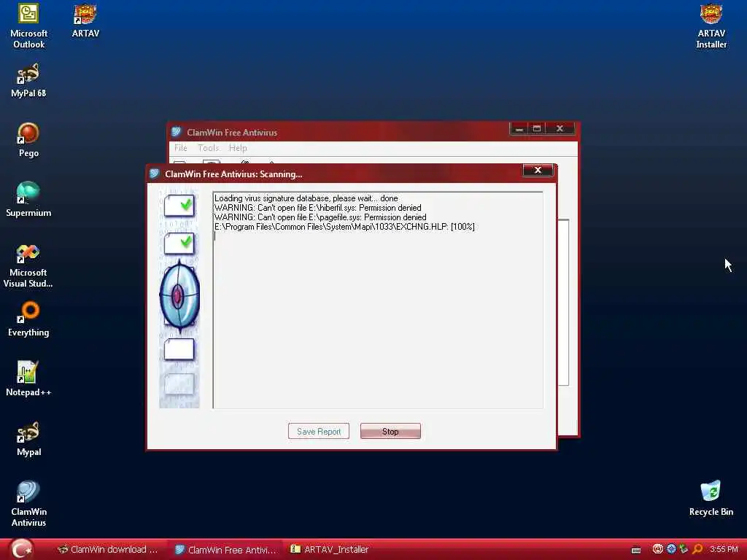The image size is (747, 560).
Task: Stop the running virus scan
Action: [390, 432]
